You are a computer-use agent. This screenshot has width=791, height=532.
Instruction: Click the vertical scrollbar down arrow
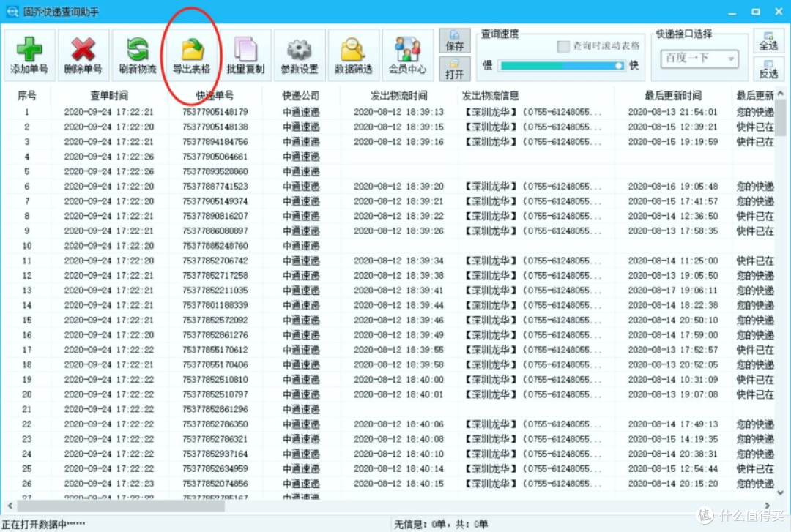pos(781,492)
